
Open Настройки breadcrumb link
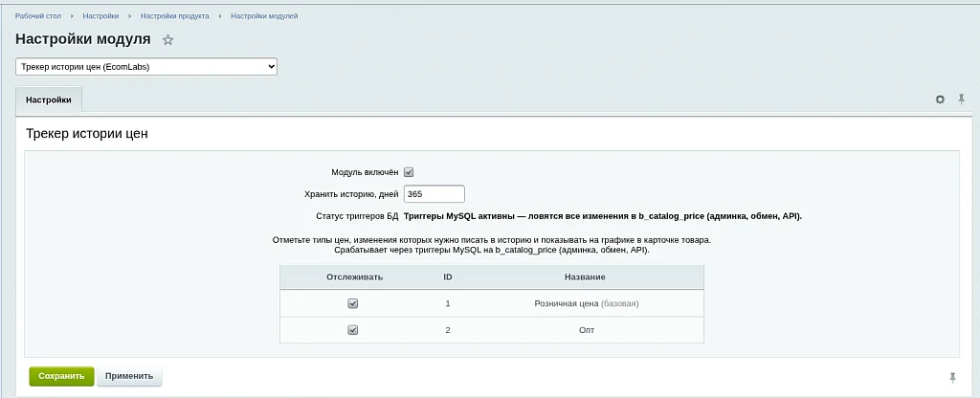pos(100,16)
